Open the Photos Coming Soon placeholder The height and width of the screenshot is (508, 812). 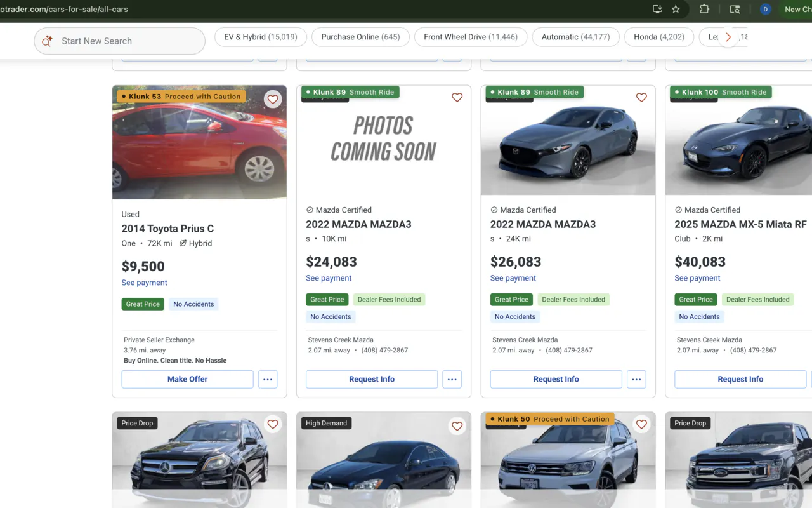[x=384, y=140]
